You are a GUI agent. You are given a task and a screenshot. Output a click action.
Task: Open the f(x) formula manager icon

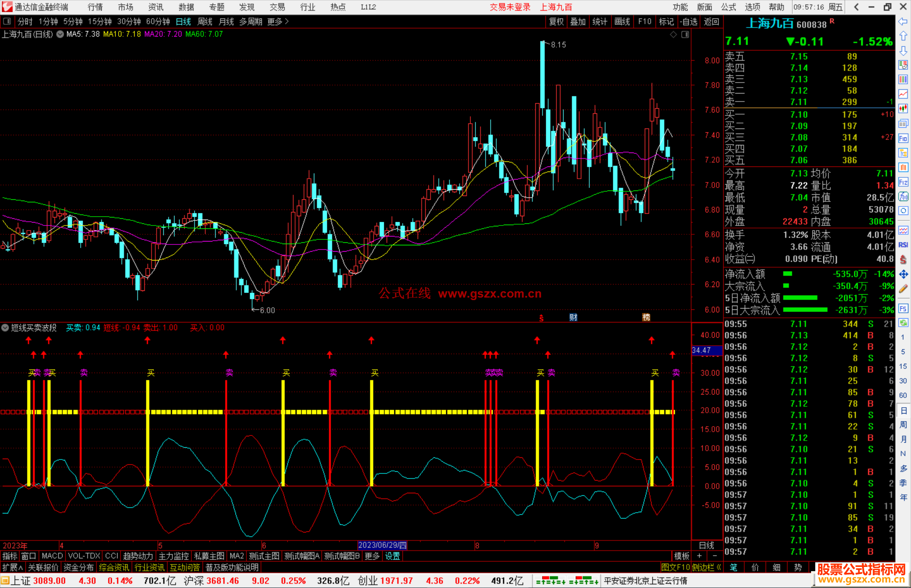pyautogui.click(x=903, y=196)
